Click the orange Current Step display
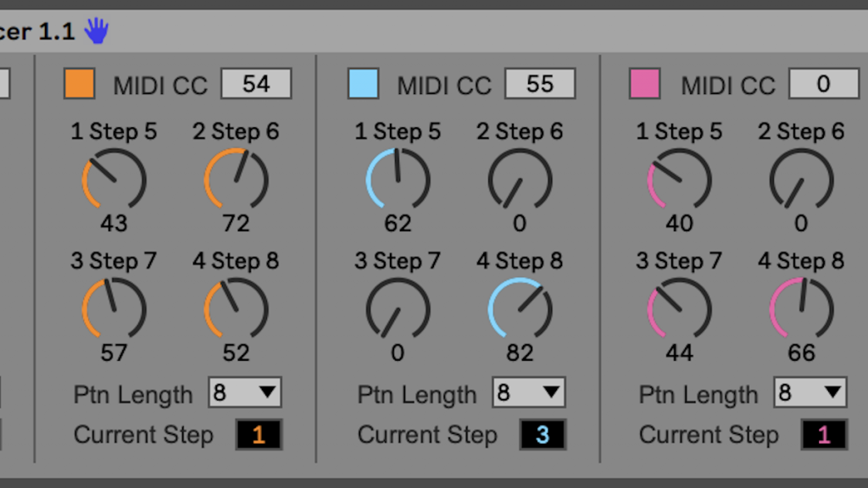 pyautogui.click(x=259, y=435)
